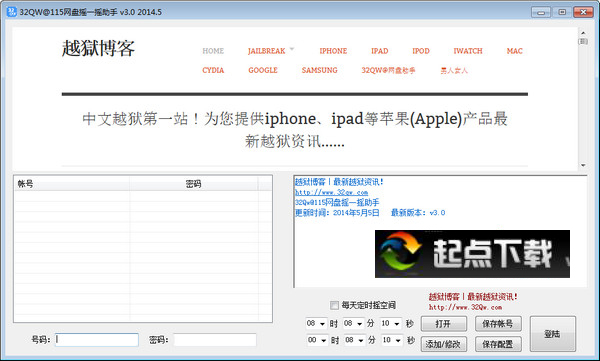This screenshot has height=361, width=600.
Task: Click the JAILBREAK menu dropdown arrow
Action: [292, 49]
